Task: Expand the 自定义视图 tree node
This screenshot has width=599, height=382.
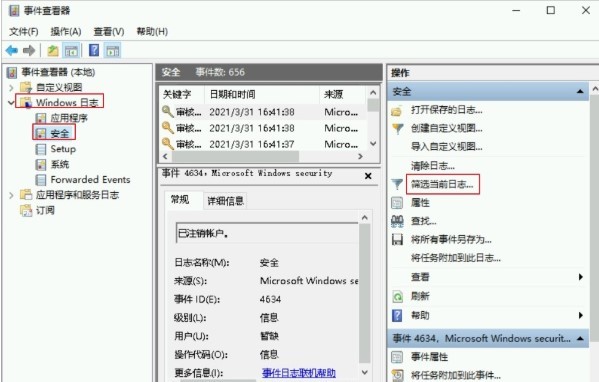Action: [x=11, y=87]
